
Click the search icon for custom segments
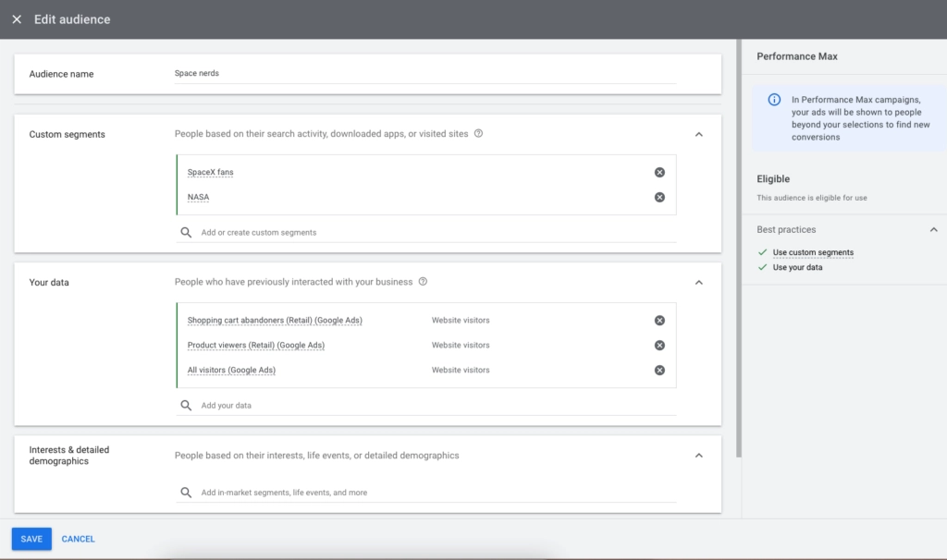pyautogui.click(x=186, y=232)
